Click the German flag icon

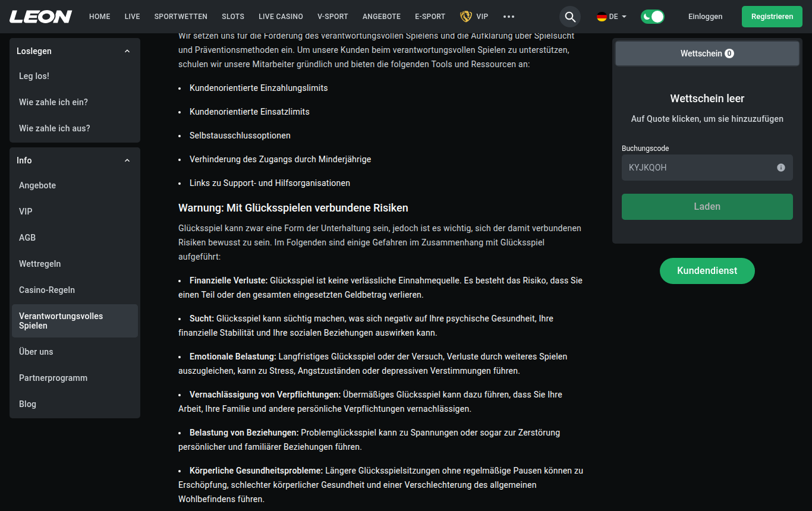602,17
